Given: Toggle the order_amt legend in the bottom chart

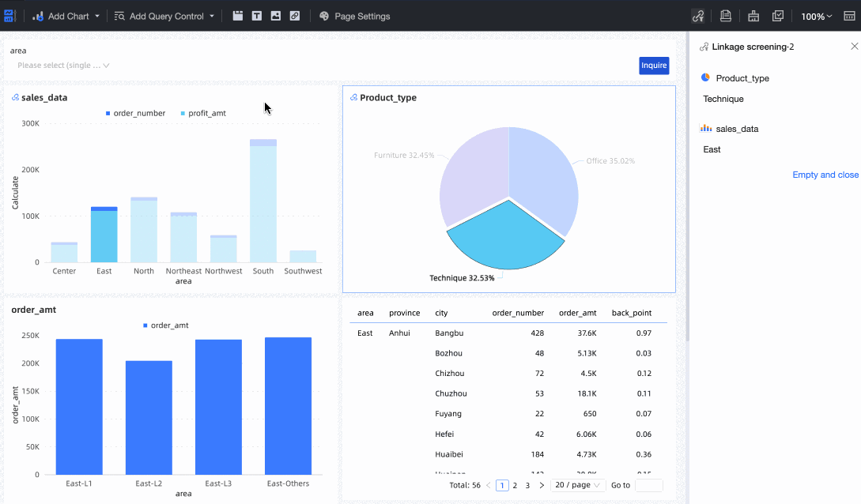Looking at the screenshot, I should click(x=165, y=325).
